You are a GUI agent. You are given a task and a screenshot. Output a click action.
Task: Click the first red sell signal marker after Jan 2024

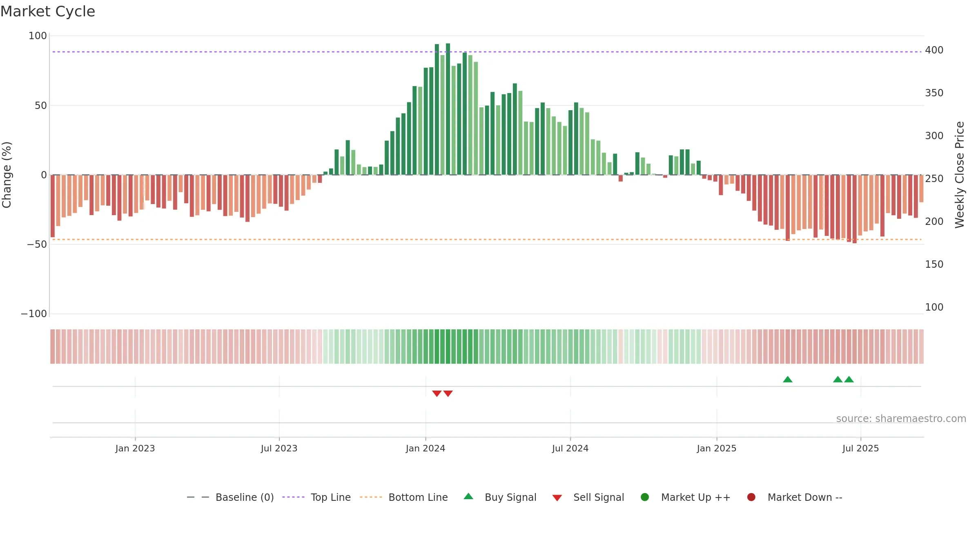pos(437,393)
